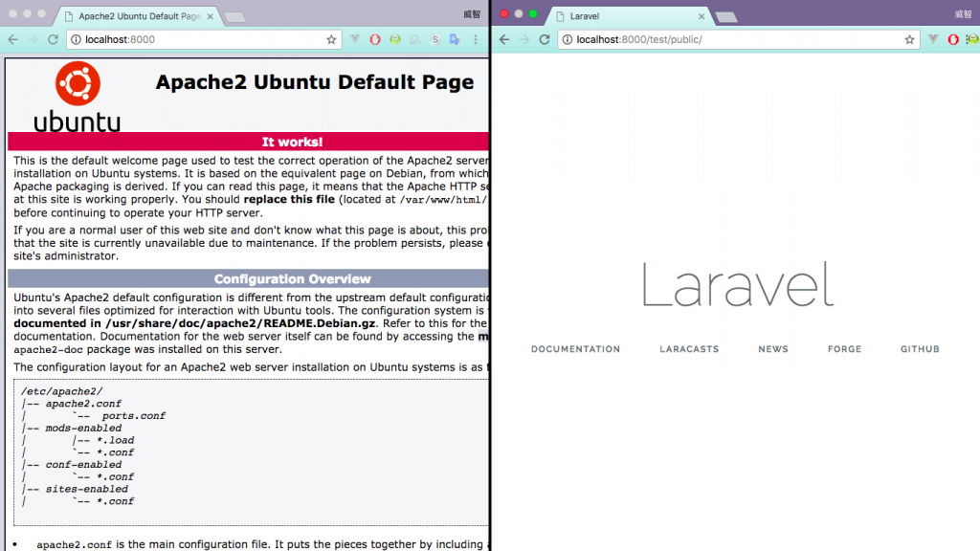Click the localhost:8000 address bar

pos(203,39)
